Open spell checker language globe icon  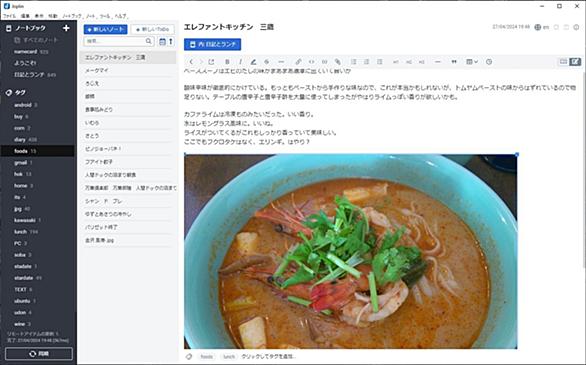click(538, 27)
